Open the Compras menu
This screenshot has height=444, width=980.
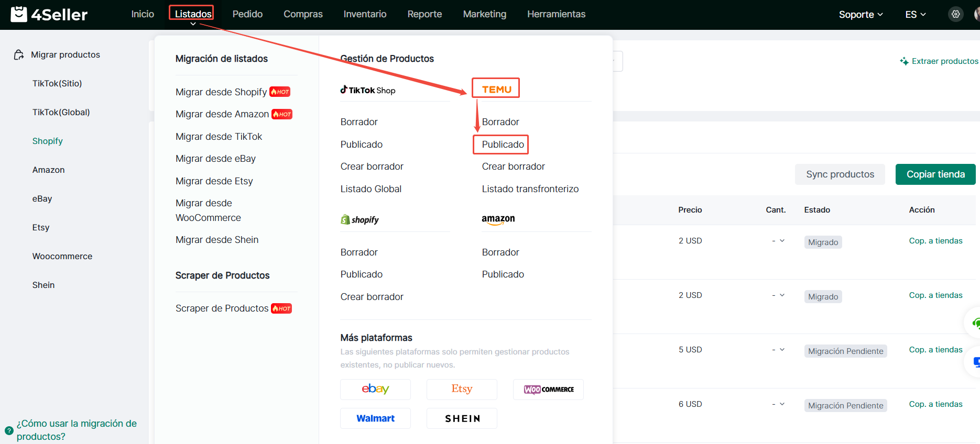(303, 14)
